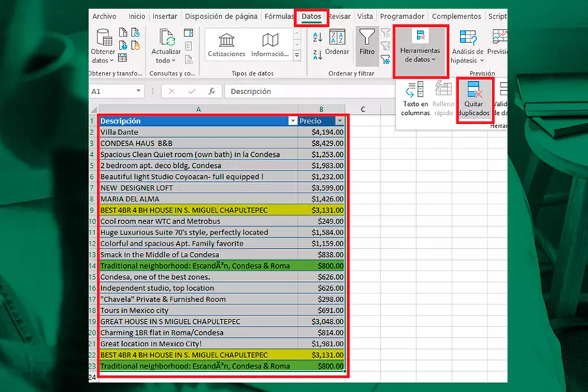Click the Borrar filter clear icon
The image size is (588, 392).
(385, 33)
